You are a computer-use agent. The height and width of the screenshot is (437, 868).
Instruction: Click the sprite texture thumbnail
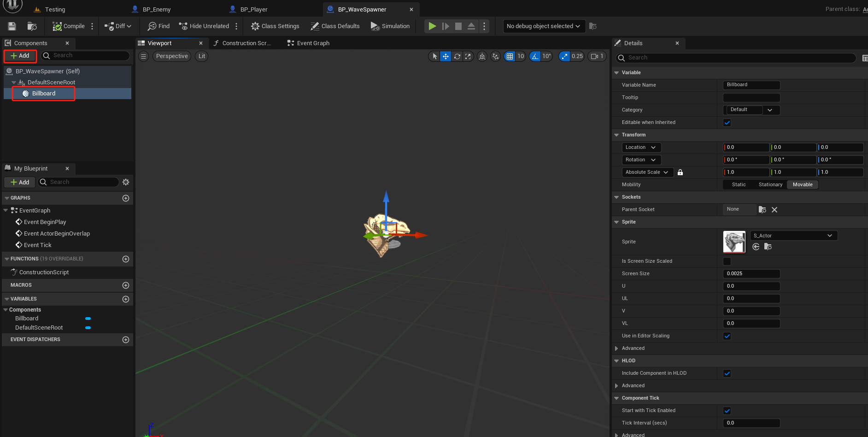coord(734,242)
